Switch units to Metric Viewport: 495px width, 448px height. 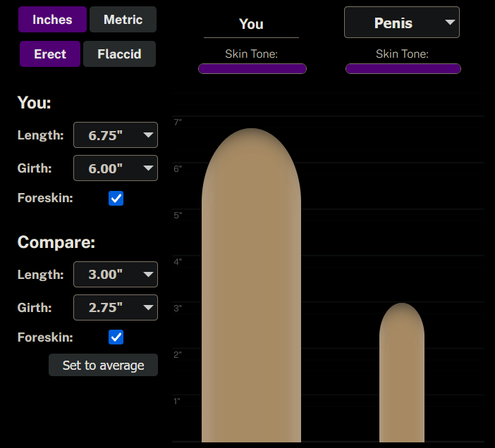coord(123,20)
